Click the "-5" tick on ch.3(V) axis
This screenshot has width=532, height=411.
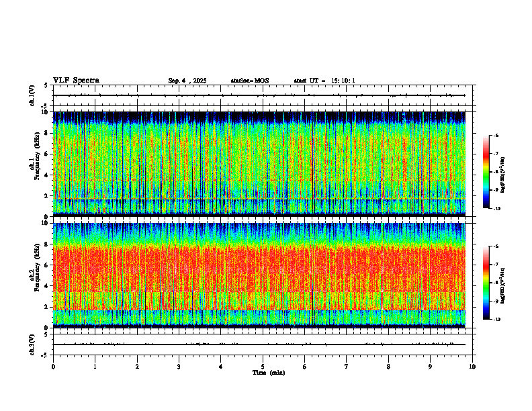tap(45, 355)
